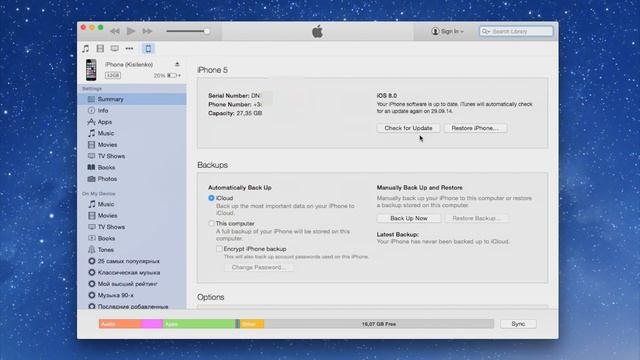This screenshot has width=640, height=360.
Task: Click the Restore iPhone... button
Action: [475, 128]
